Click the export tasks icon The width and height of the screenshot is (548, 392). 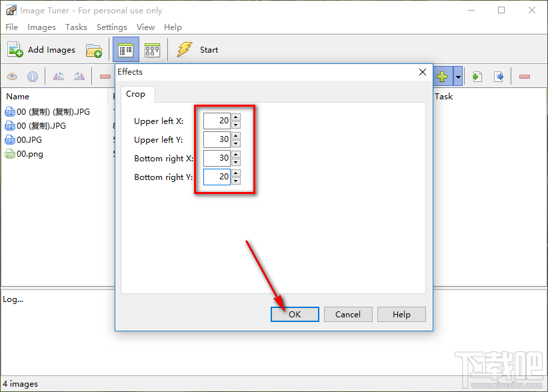pos(499,77)
